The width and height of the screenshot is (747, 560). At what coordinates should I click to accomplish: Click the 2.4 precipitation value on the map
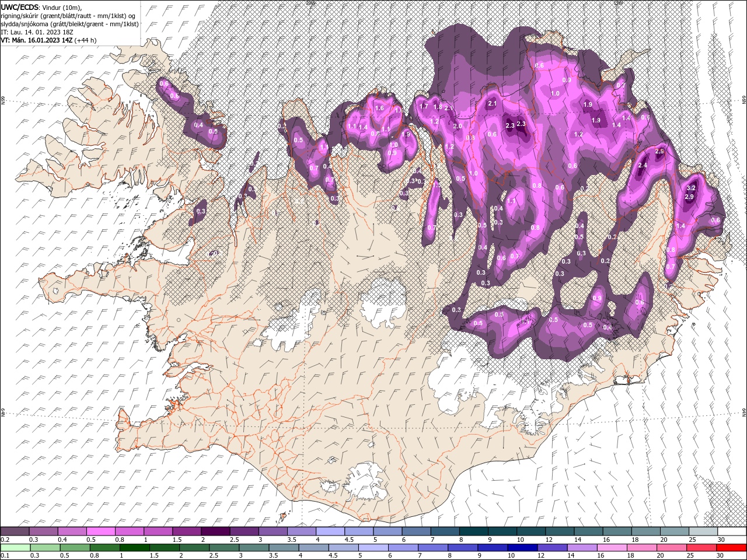(x=643, y=166)
